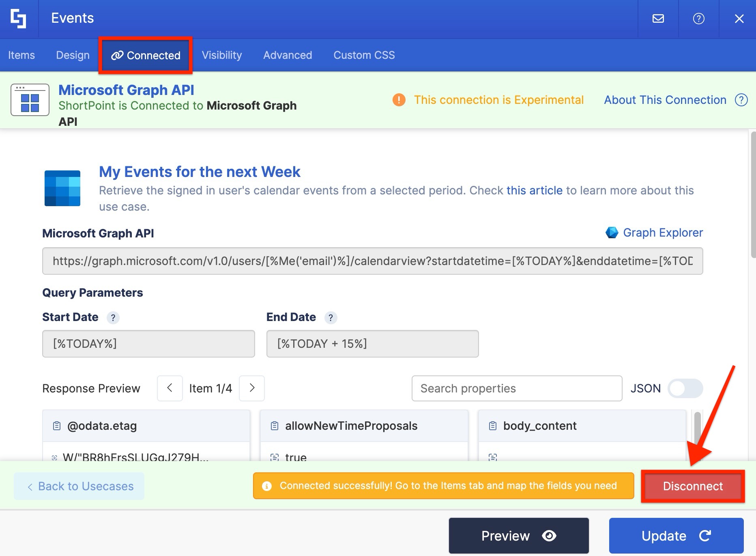Click the main panel vertical scrollbar

click(753, 195)
